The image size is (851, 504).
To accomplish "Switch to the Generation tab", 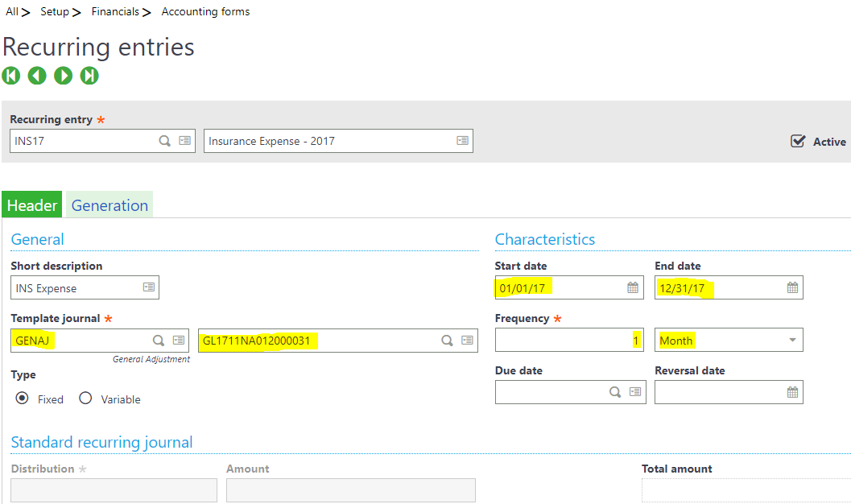I will pyautogui.click(x=109, y=204).
